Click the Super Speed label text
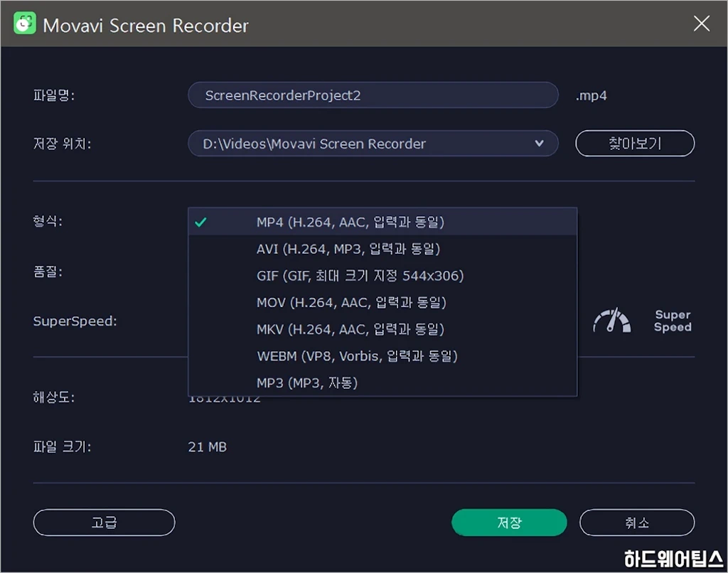 pyautogui.click(x=673, y=321)
